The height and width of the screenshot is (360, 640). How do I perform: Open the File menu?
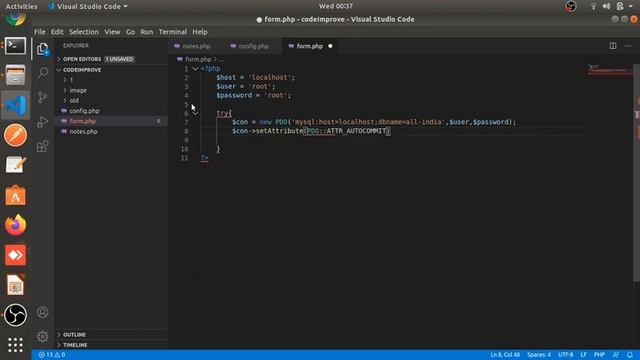pyautogui.click(x=40, y=32)
